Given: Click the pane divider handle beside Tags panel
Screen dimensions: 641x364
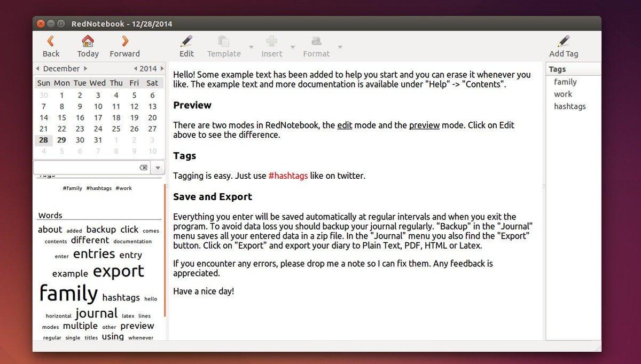Looking at the screenshot, I should 544,186.
